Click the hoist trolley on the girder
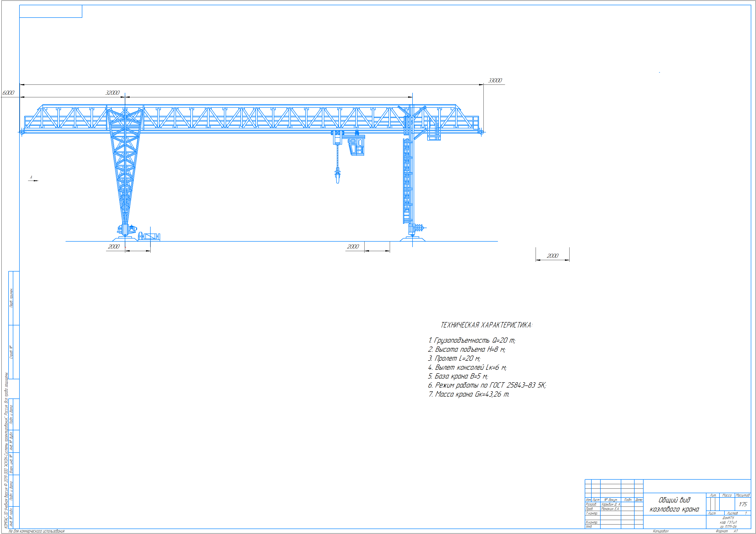This screenshot has height=534, width=756. [337, 137]
